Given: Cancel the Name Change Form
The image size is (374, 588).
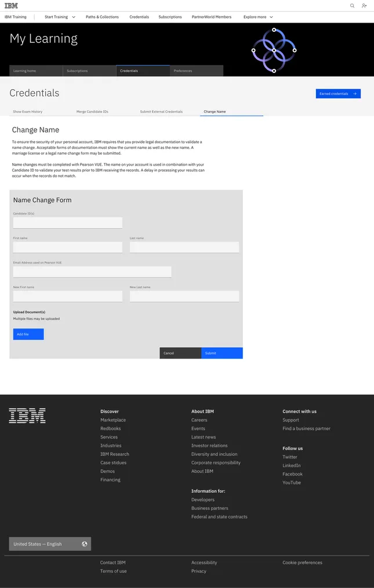Looking at the screenshot, I should click(180, 353).
